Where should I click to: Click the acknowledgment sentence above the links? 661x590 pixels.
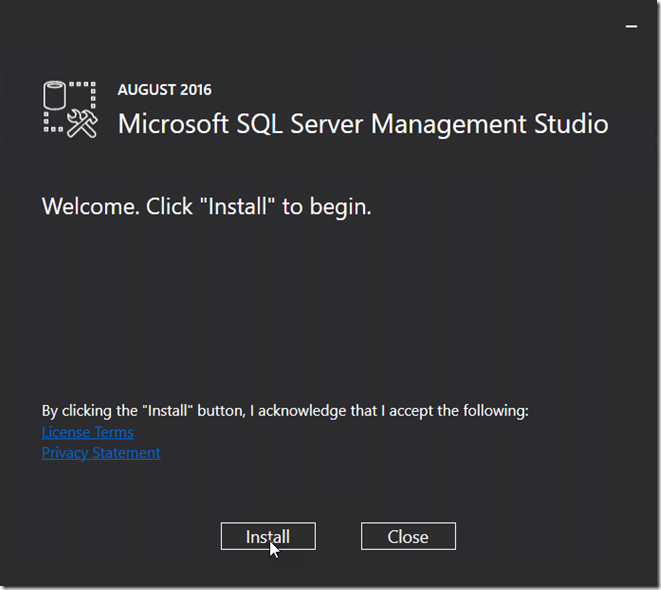click(x=285, y=410)
